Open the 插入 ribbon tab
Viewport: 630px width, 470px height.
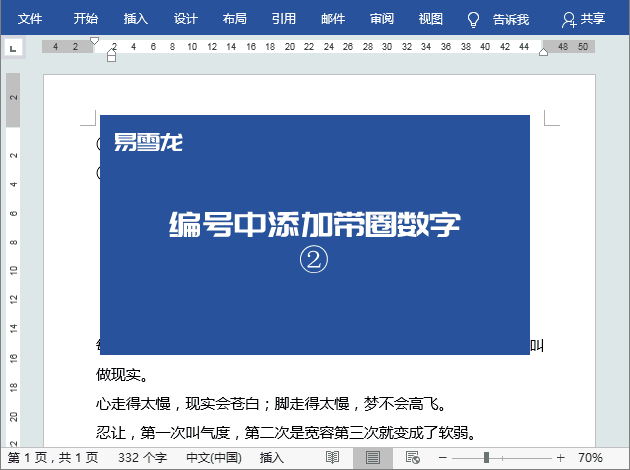(135, 18)
